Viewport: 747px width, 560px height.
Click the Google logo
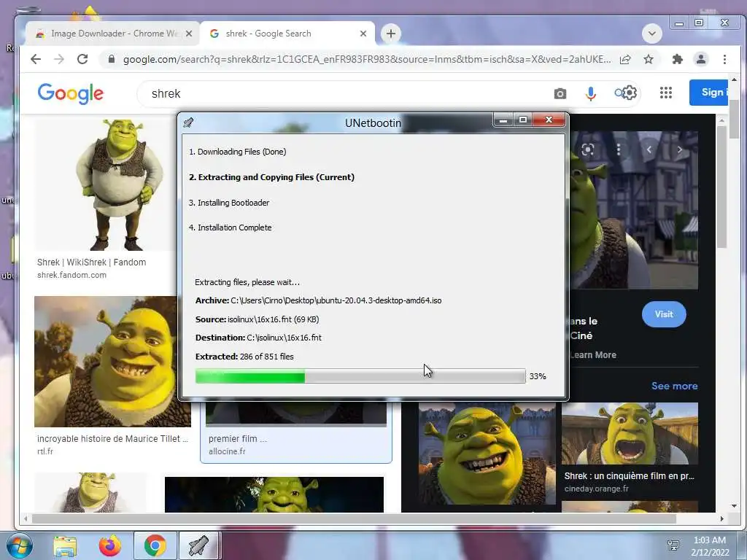pos(71,94)
